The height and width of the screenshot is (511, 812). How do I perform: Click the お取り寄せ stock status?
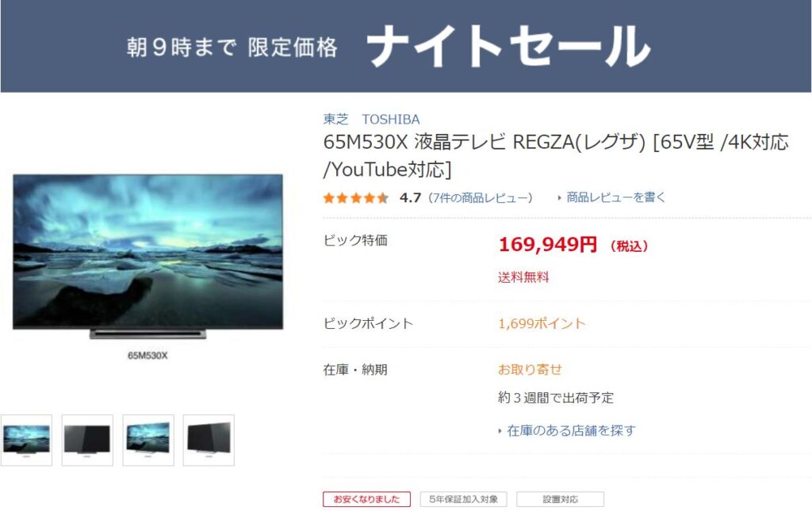(530, 370)
